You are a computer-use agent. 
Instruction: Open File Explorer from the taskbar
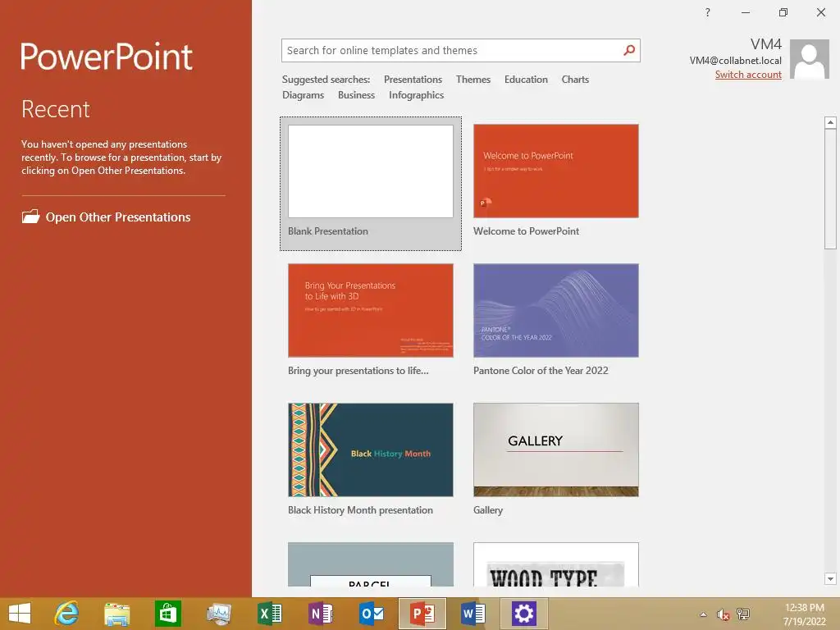tap(116, 614)
